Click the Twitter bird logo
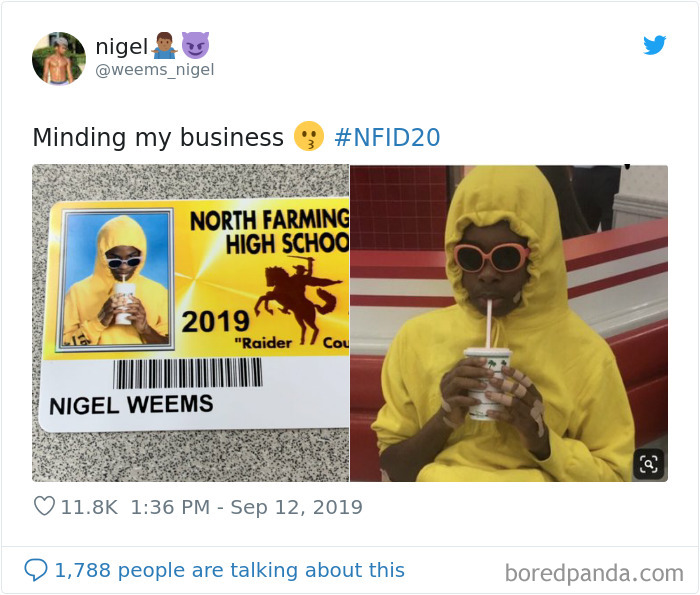 [x=654, y=45]
